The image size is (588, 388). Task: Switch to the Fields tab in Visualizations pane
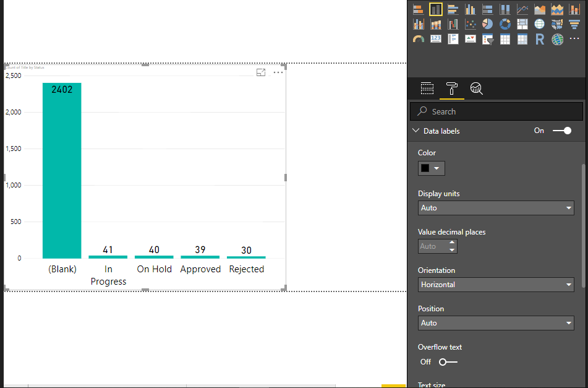pos(427,88)
